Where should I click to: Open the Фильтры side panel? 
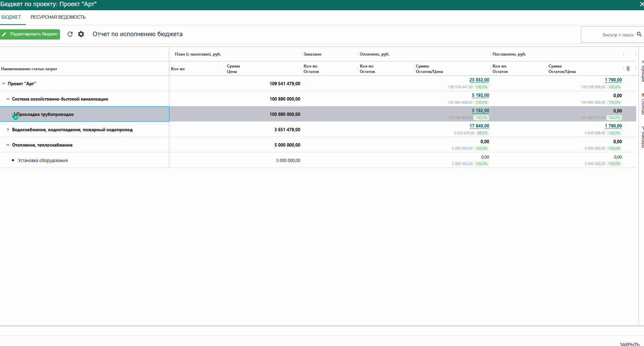point(642,136)
